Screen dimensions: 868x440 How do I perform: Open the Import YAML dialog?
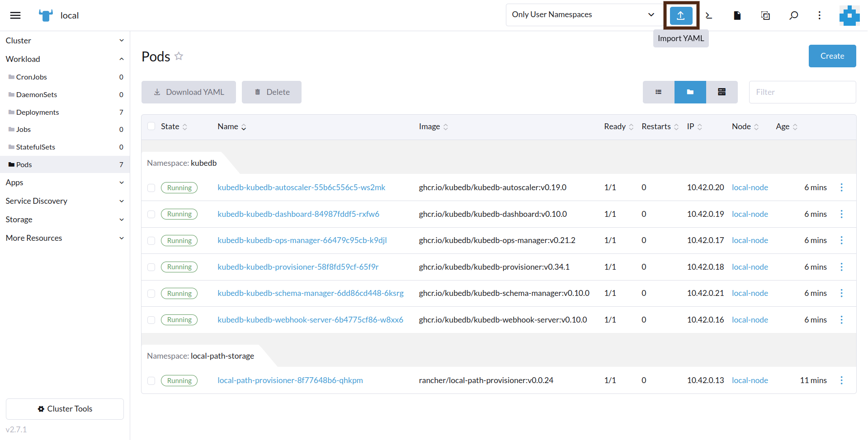coord(681,15)
